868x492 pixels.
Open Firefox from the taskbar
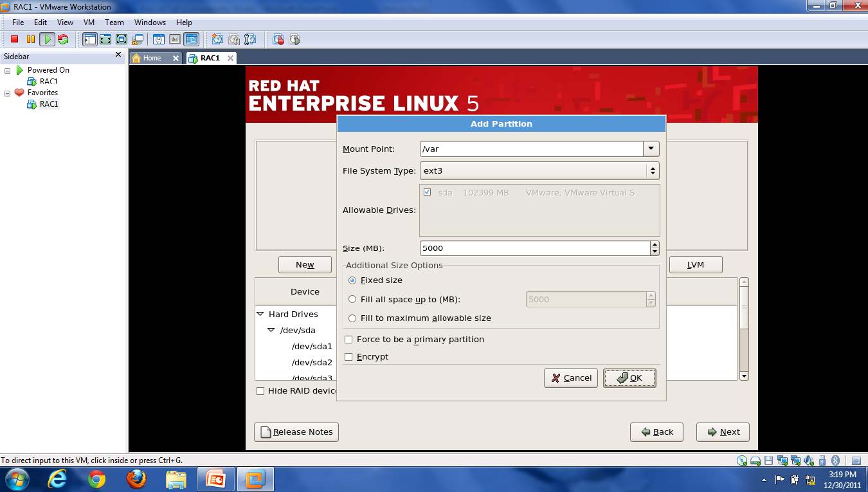tap(136, 479)
